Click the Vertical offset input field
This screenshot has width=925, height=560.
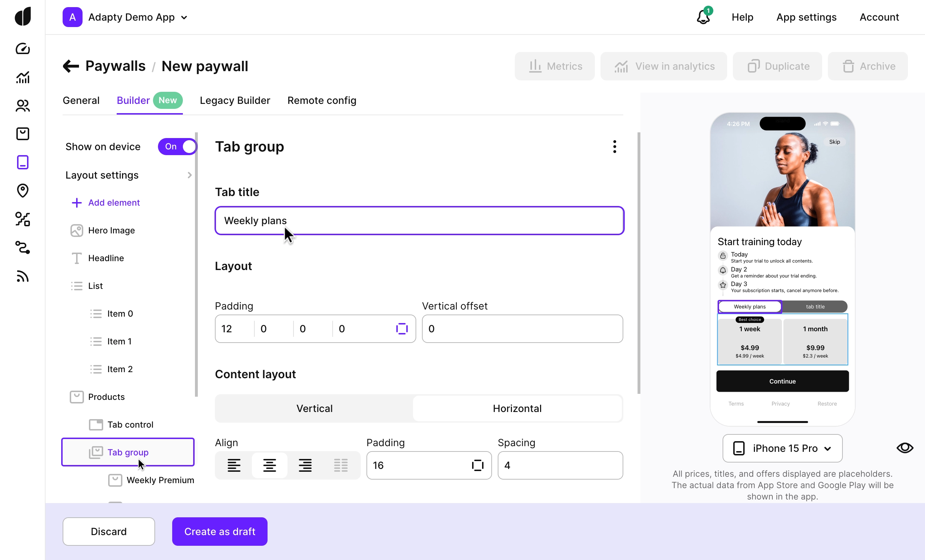pos(522,329)
